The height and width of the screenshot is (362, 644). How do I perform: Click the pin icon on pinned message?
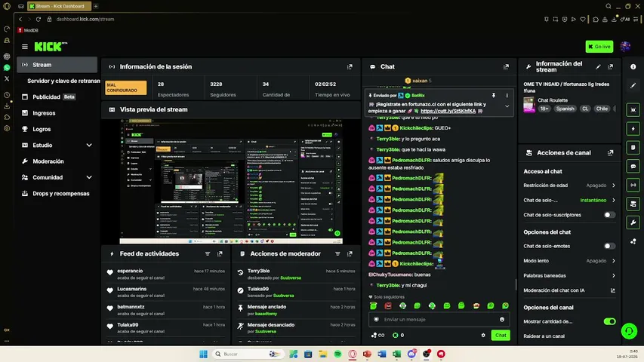point(494,95)
